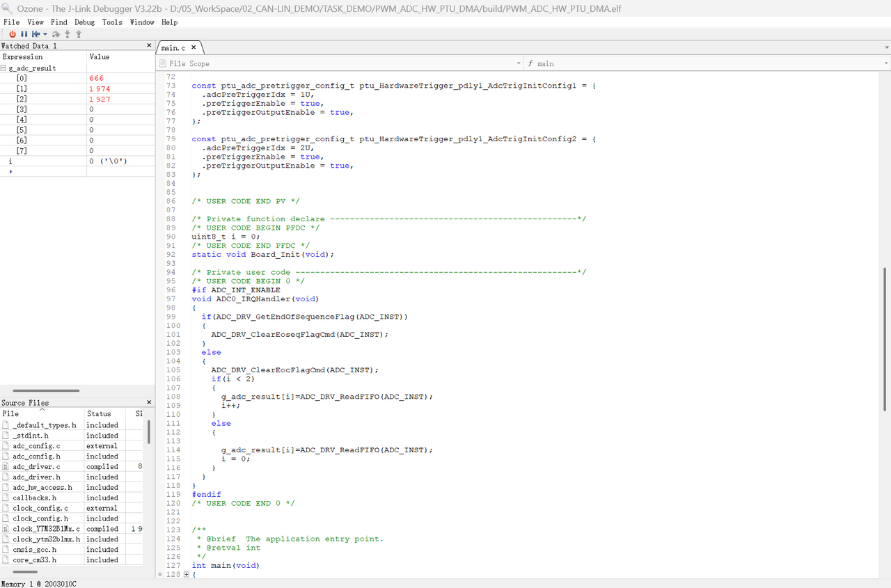Screen dimensions: 891x588
Task: Open the File menu
Action: [x=11, y=22]
